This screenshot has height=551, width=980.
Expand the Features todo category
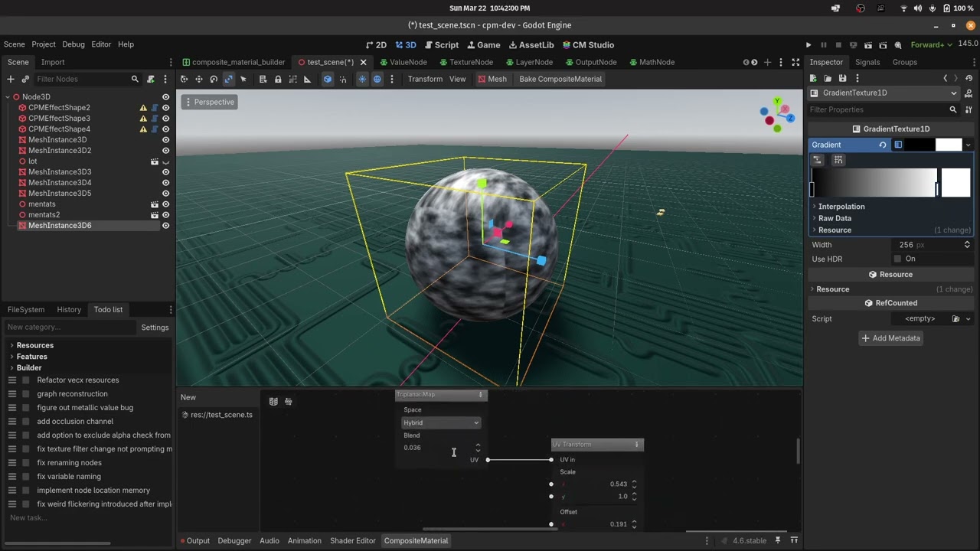tap(31, 357)
